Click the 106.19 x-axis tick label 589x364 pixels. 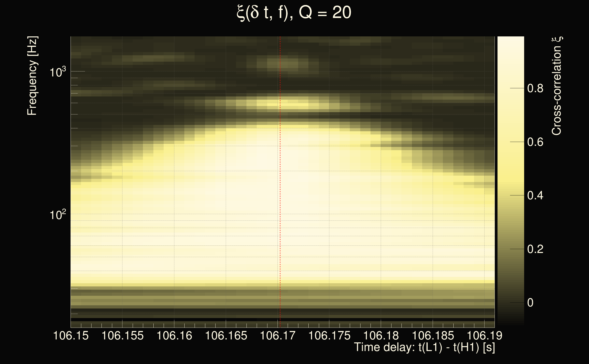click(485, 336)
